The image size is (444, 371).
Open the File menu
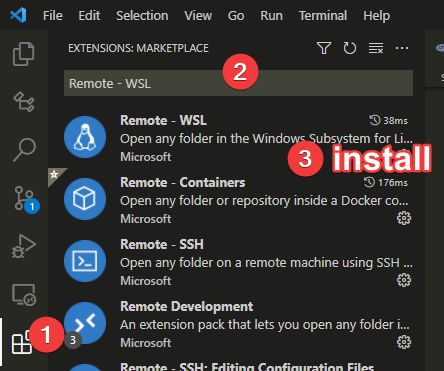pyautogui.click(x=53, y=16)
